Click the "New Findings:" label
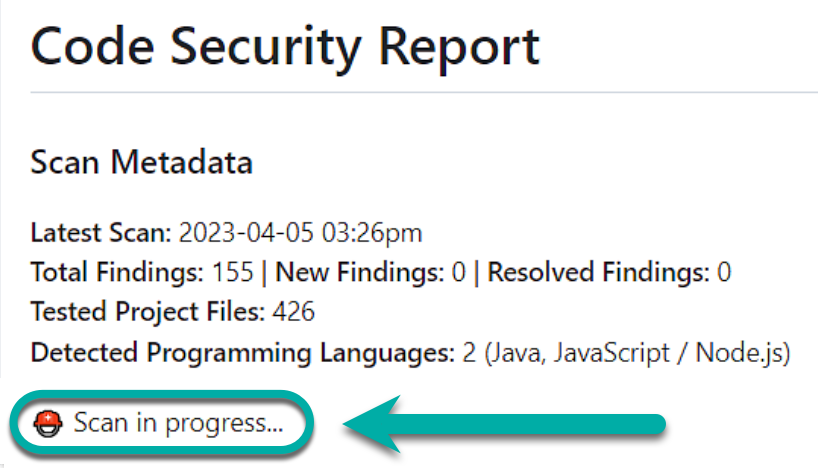 coord(358,273)
